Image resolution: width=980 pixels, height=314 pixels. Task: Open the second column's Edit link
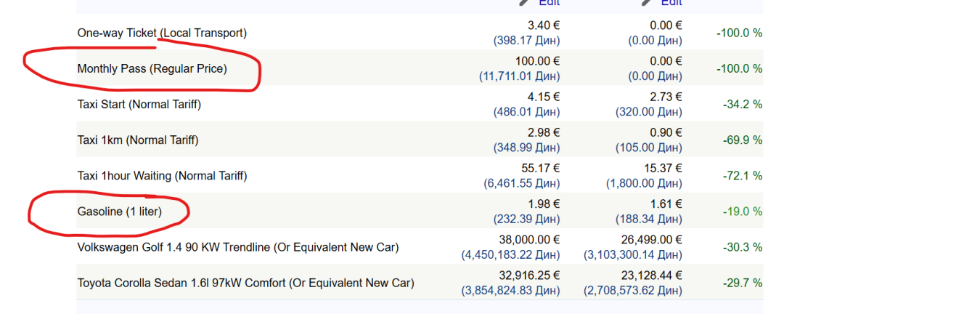coord(671,2)
